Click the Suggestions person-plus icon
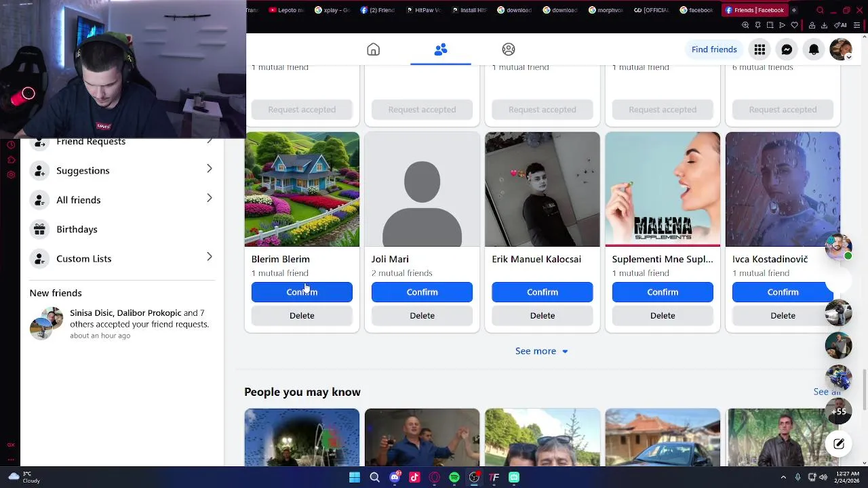The height and width of the screenshot is (488, 868). (x=40, y=170)
